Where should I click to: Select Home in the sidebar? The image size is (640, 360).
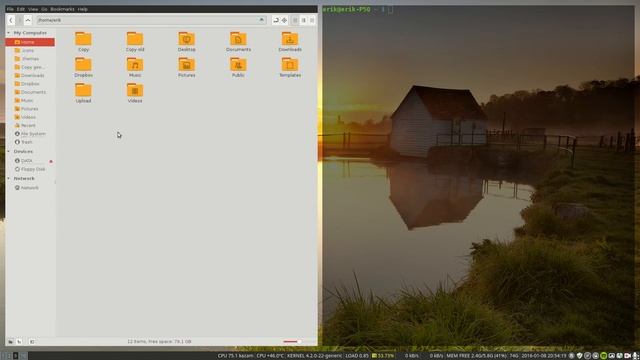[30, 42]
